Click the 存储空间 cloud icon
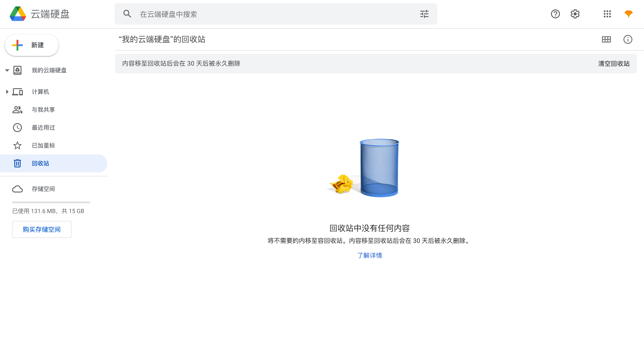This screenshot has width=644, height=342. (17, 189)
